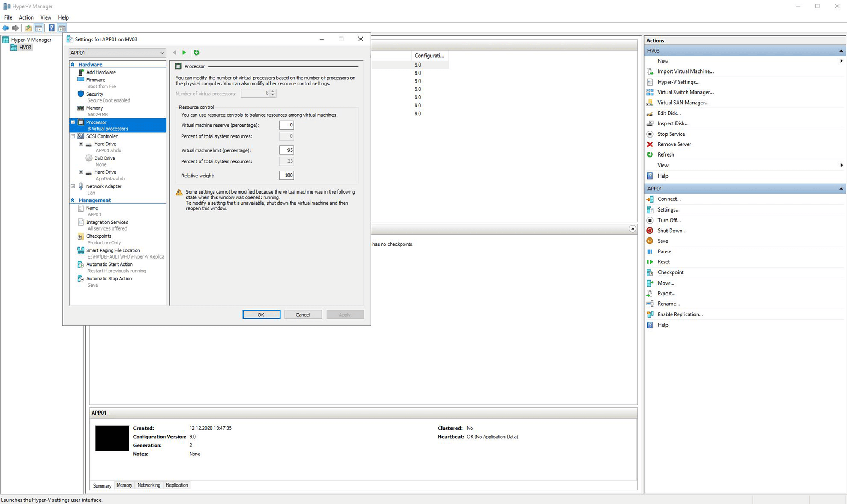Choose Edit Disk action
Screen dimensions: 847x504
669,113
